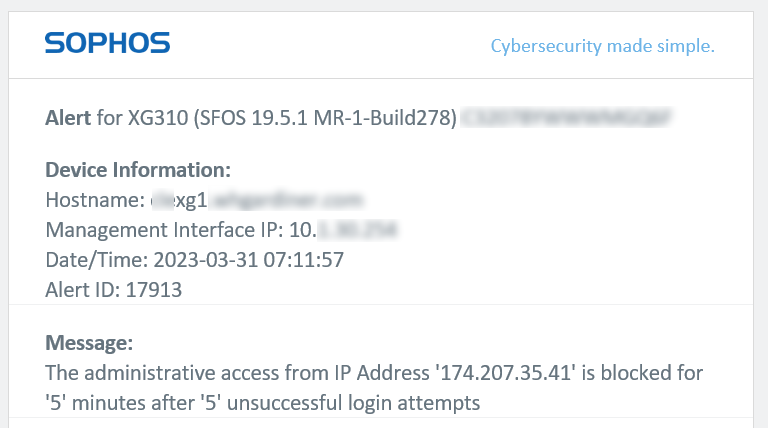Click the XG310 model name

[x=158, y=118]
